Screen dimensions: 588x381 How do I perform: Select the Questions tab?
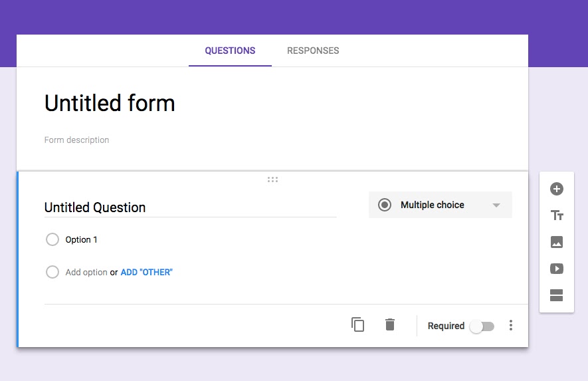[x=230, y=51]
